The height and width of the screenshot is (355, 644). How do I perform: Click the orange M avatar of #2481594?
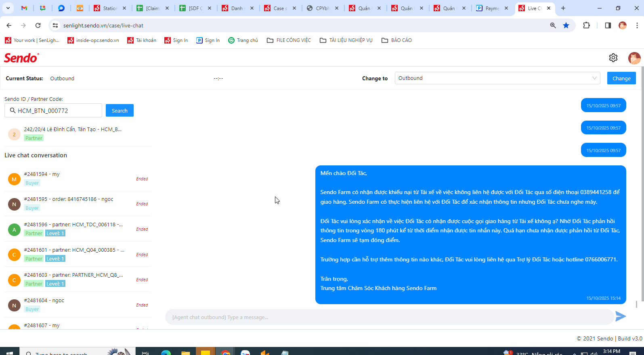[14, 179]
